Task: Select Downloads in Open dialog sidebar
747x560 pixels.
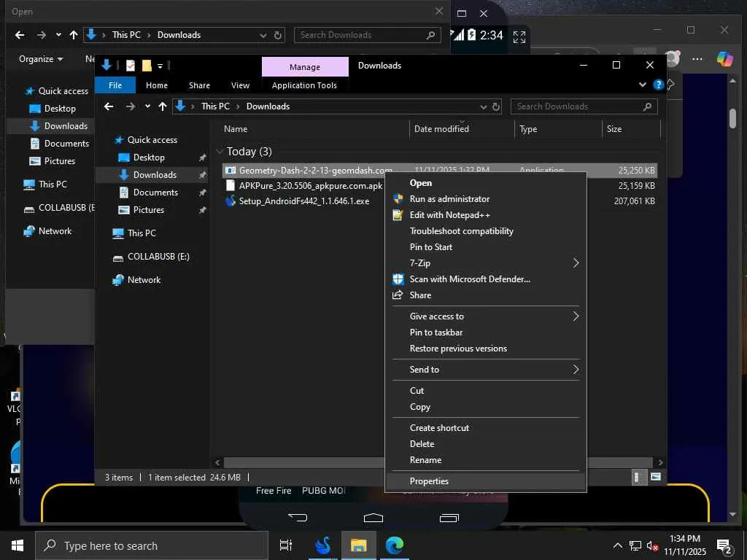Action: [x=66, y=126]
